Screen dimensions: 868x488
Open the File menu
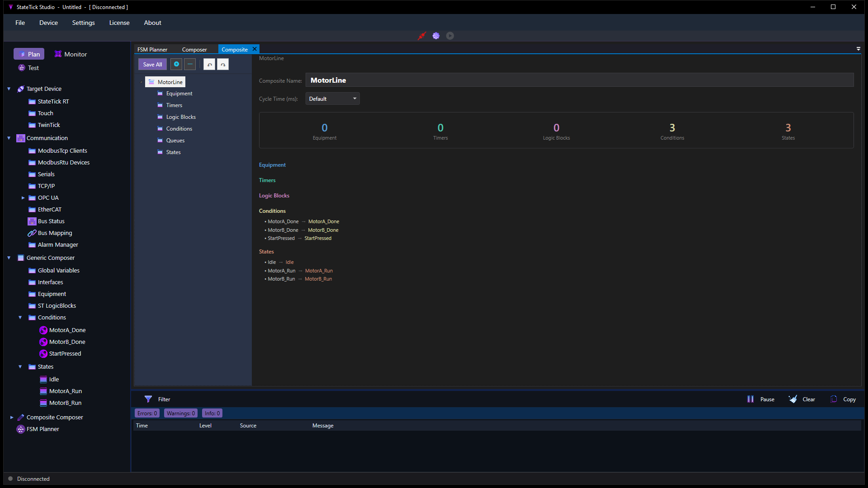20,23
